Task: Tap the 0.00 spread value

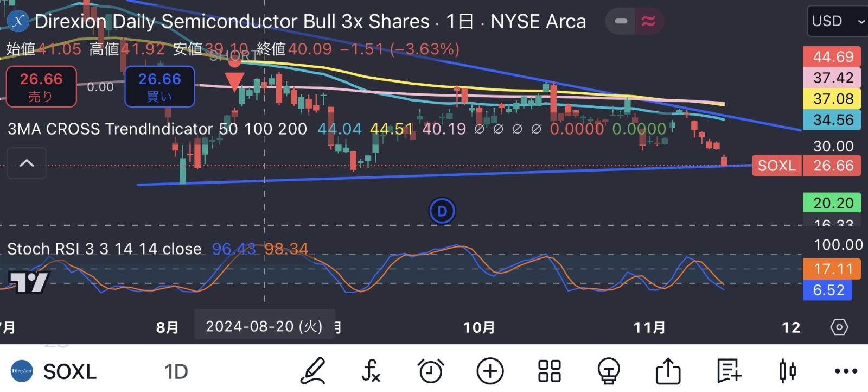Action: click(x=100, y=87)
